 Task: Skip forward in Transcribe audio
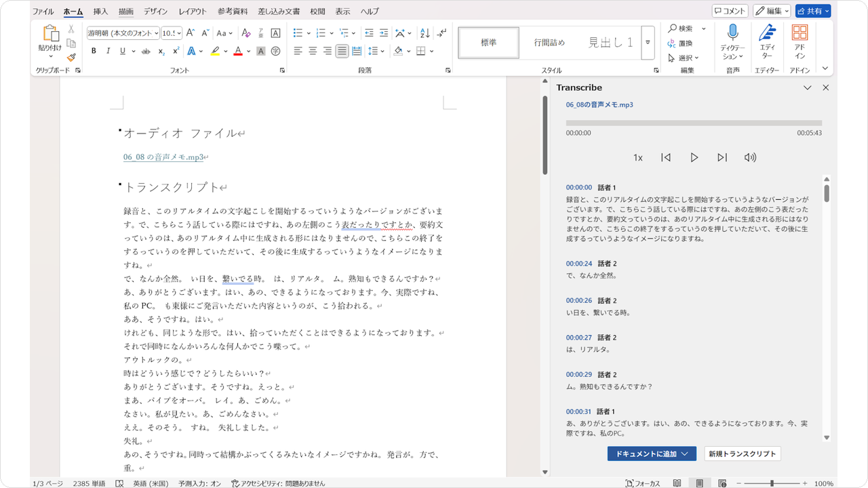[x=722, y=157]
